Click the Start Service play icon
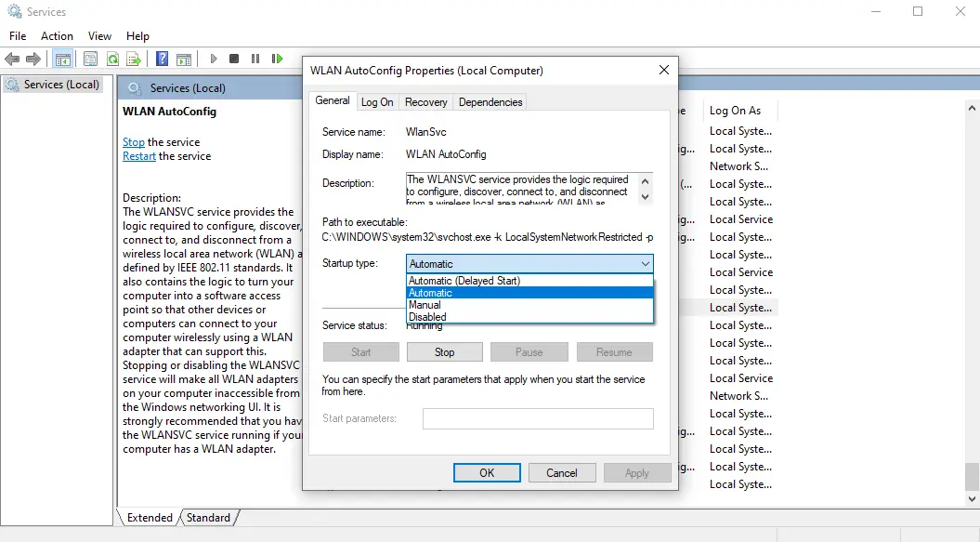This screenshot has width=980, height=542. (214, 59)
